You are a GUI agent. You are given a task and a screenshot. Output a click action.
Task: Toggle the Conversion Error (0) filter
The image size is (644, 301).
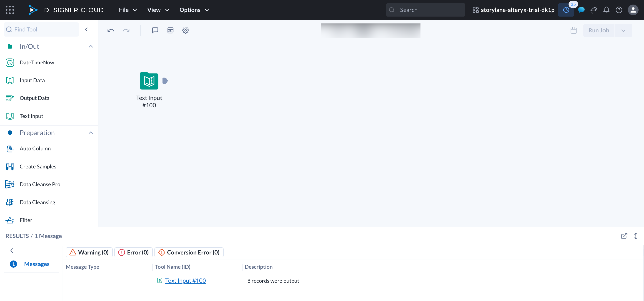pyautogui.click(x=189, y=252)
